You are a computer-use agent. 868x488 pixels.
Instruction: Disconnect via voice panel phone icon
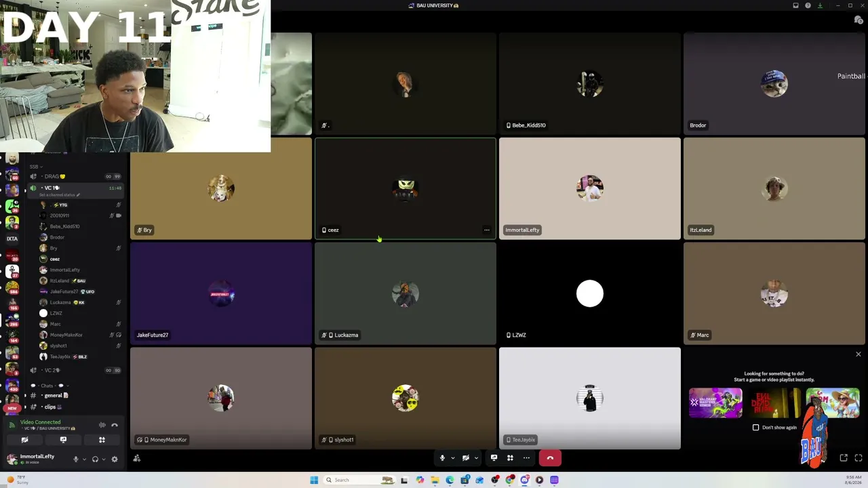tap(115, 425)
